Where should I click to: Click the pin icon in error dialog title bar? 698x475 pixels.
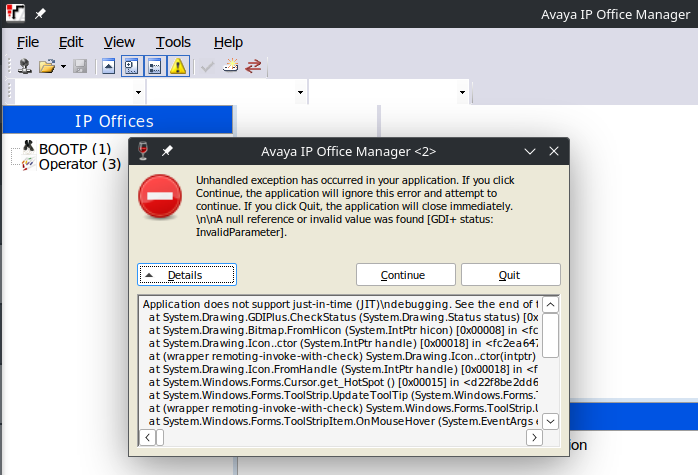coord(167,151)
